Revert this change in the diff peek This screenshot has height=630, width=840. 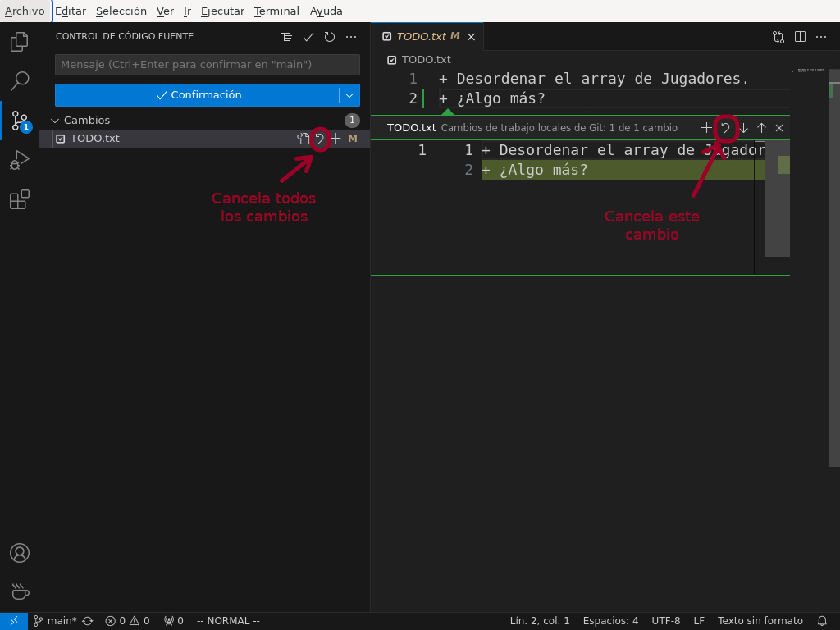coord(725,128)
